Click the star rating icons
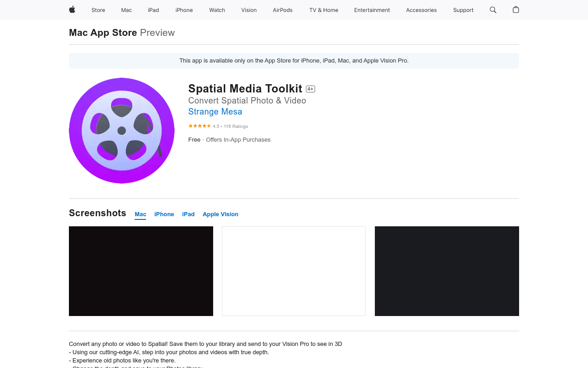 pos(199,126)
